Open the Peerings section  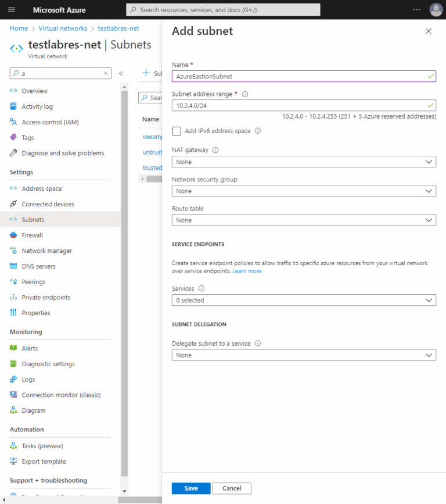pos(36,281)
